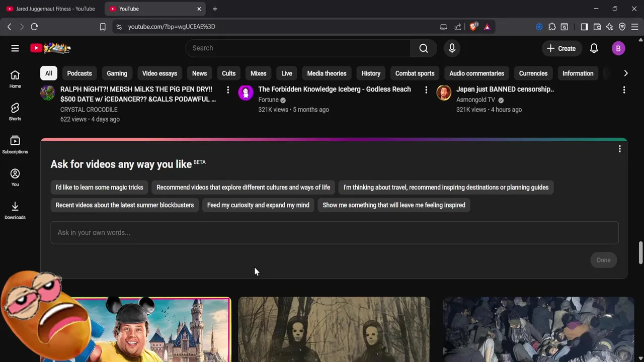Choose 'Recent videos about latest summer blockbusters'
This screenshot has height=362, width=644.
(125, 205)
